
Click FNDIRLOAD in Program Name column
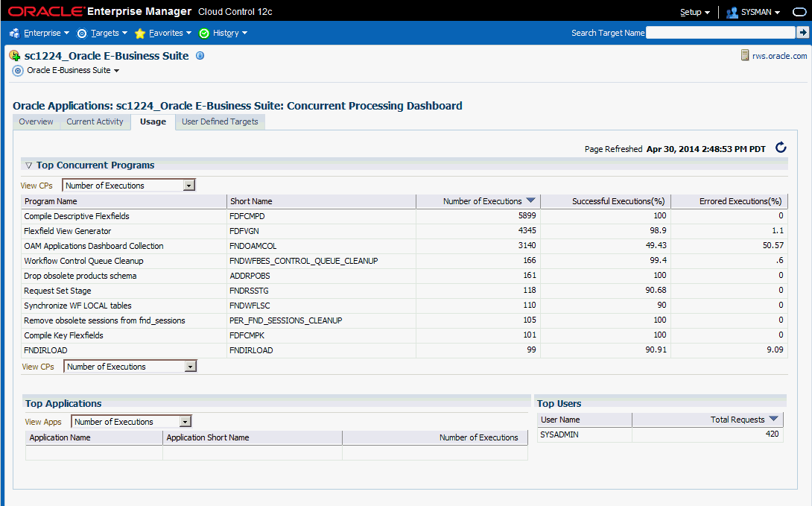click(x=45, y=350)
